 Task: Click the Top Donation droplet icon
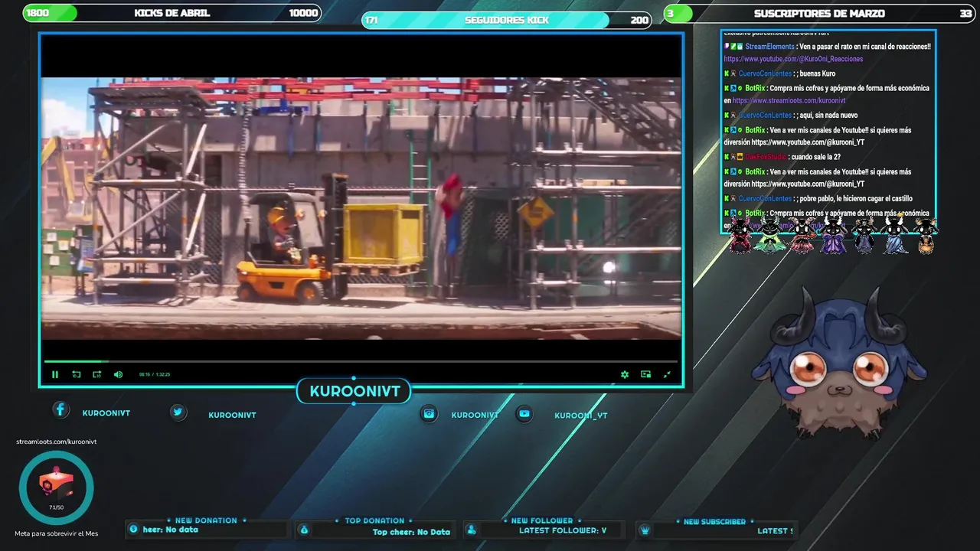click(x=304, y=530)
